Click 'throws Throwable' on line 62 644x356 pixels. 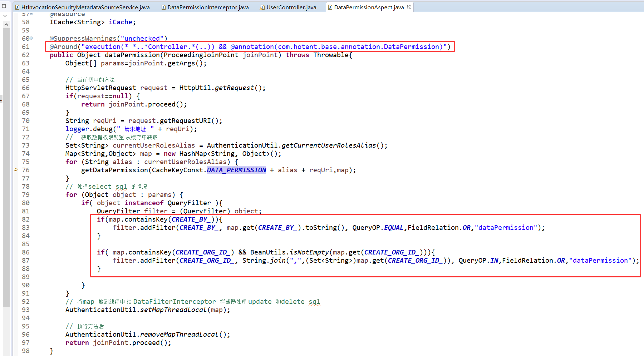(x=317, y=55)
